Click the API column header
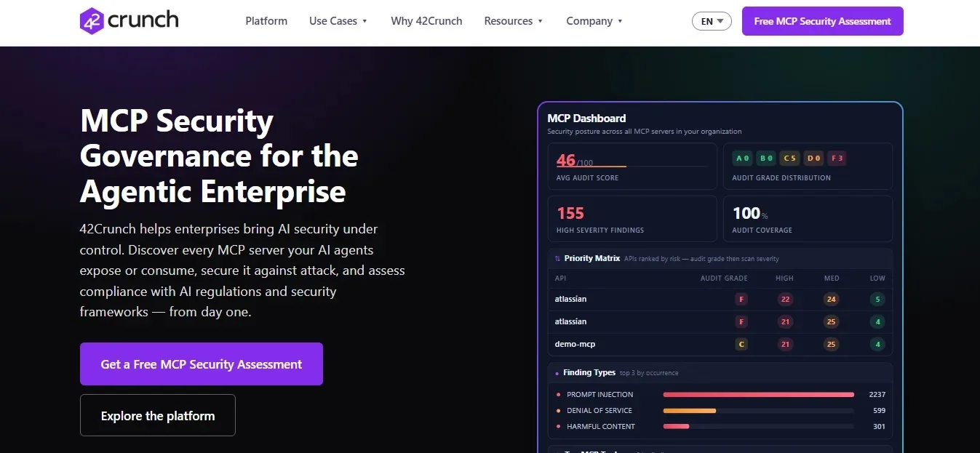980x453 pixels. point(560,278)
